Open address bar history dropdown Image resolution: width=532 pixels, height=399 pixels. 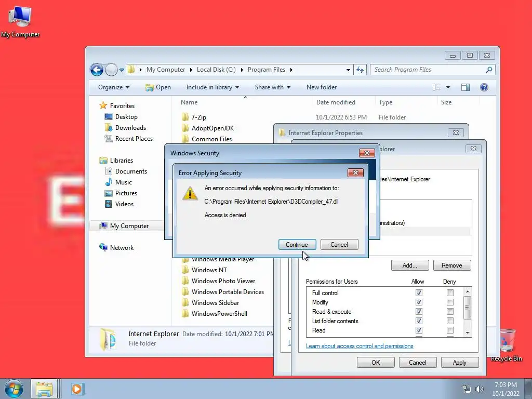(348, 70)
